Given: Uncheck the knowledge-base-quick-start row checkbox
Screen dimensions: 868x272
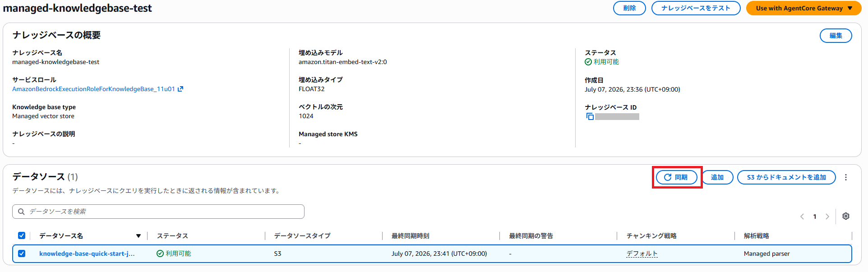Looking at the screenshot, I should (22, 254).
